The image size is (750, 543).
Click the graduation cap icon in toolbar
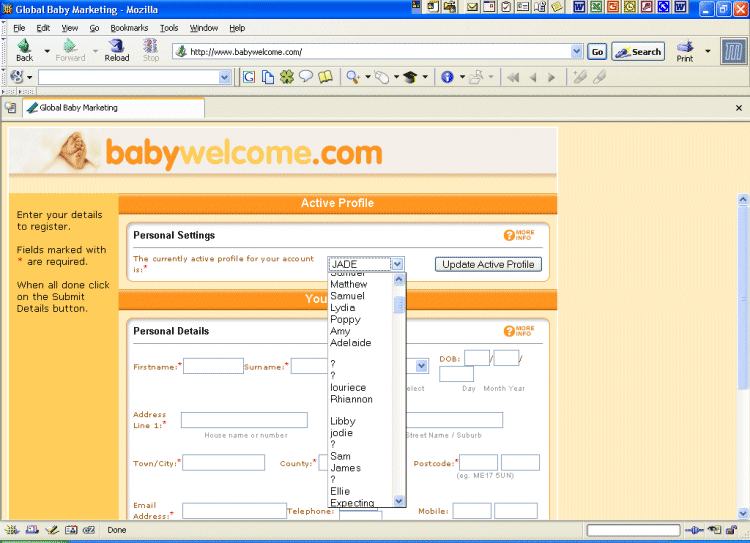pos(410,77)
